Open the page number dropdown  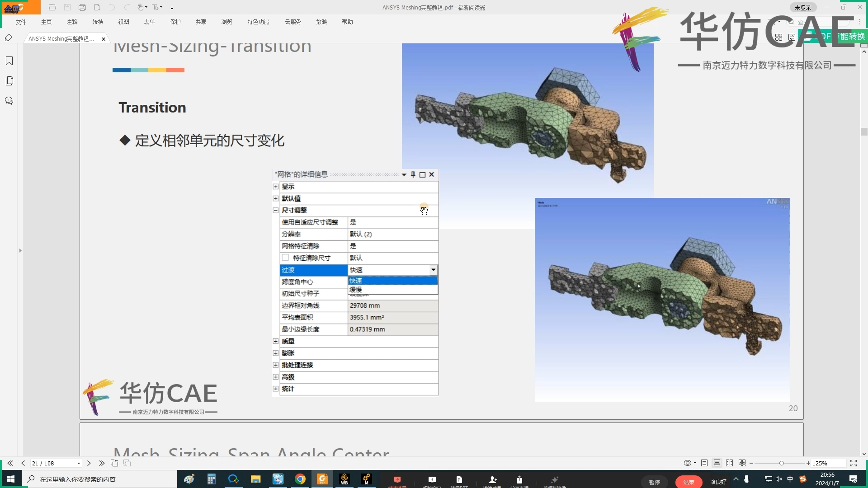click(79, 463)
